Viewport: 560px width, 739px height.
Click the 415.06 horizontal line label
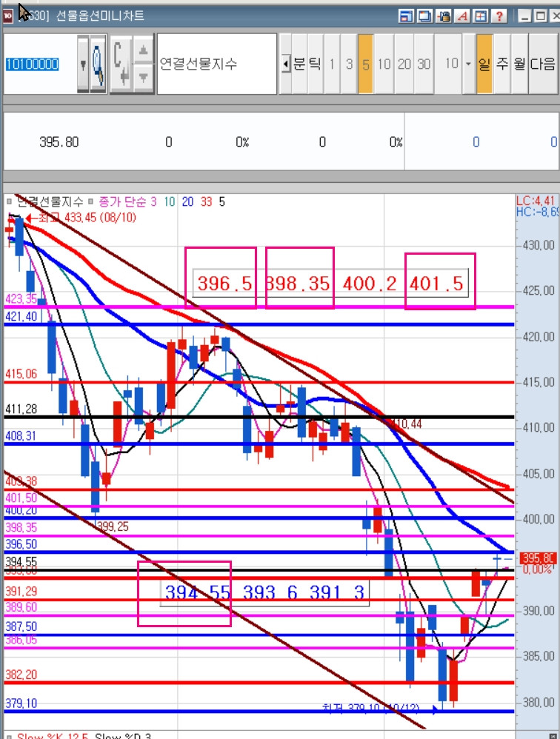(21, 374)
